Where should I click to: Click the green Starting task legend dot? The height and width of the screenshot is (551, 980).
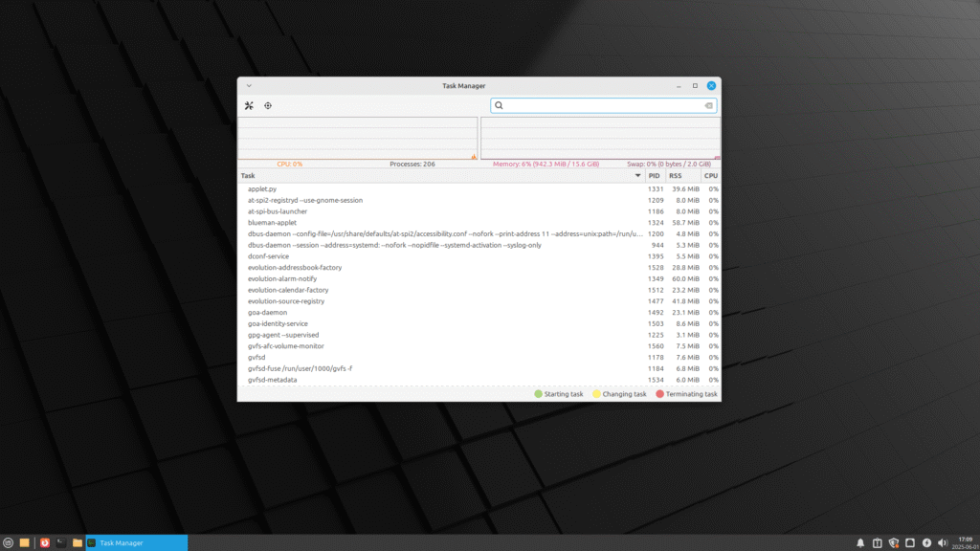[x=538, y=394]
